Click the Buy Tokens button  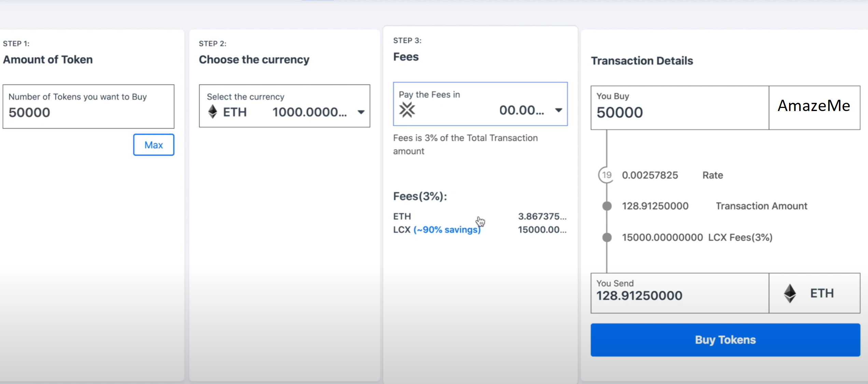(x=725, y=340)
